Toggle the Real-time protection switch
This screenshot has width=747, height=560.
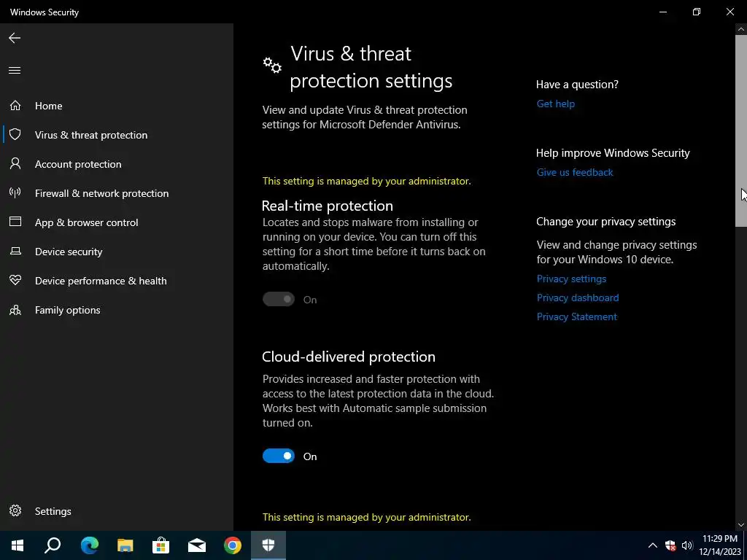pyautogui.click(x=279, y=299)
